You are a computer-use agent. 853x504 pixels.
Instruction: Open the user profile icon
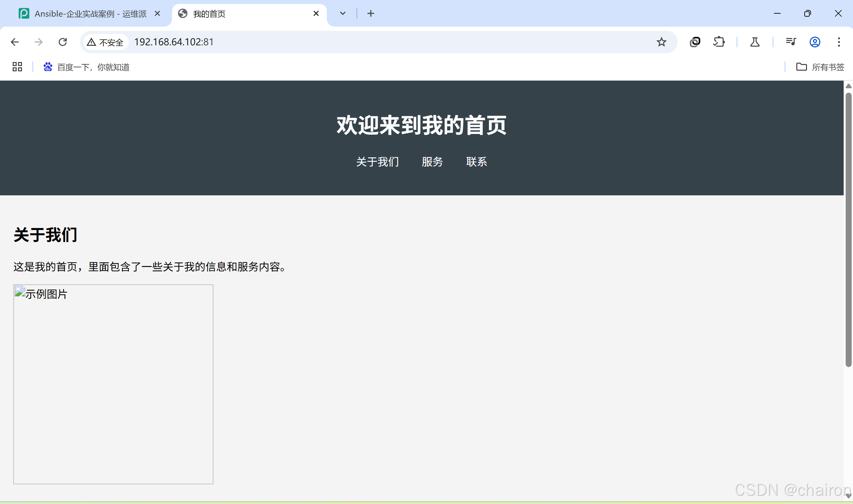(x=815, y=42)
